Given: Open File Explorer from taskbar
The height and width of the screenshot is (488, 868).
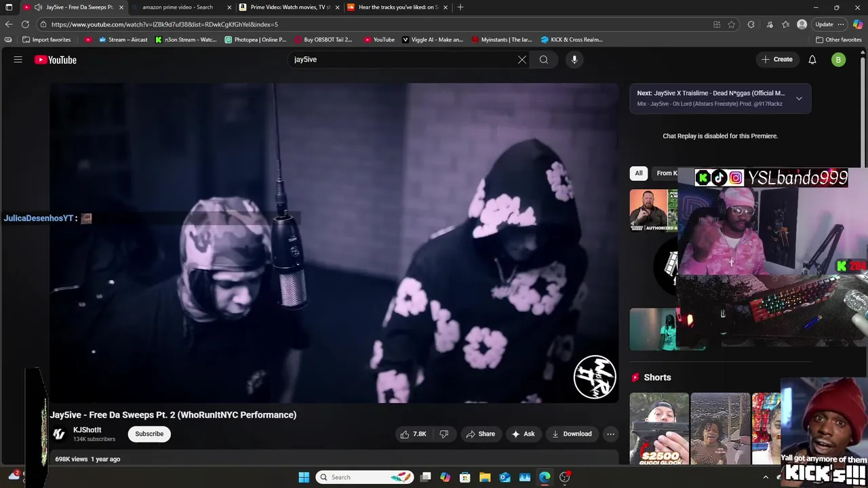Looking at the screenshot, I should (x=485, y=477).
